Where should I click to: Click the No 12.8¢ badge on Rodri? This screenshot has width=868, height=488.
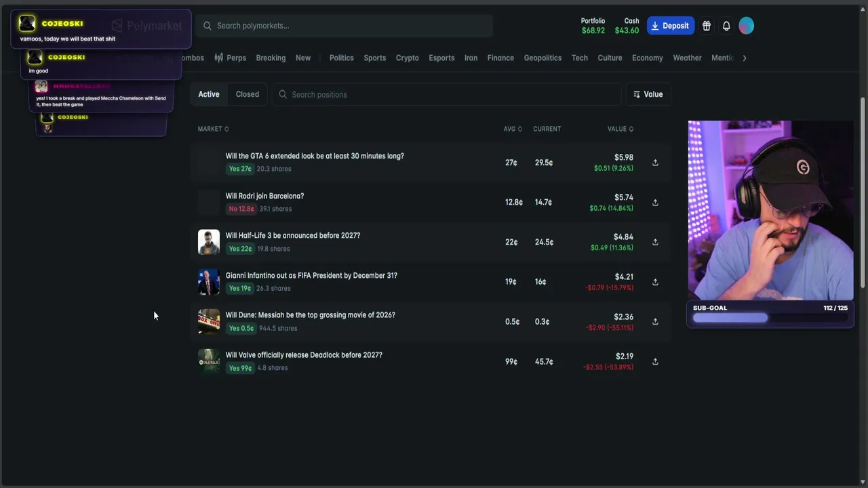tap(241, 209)
